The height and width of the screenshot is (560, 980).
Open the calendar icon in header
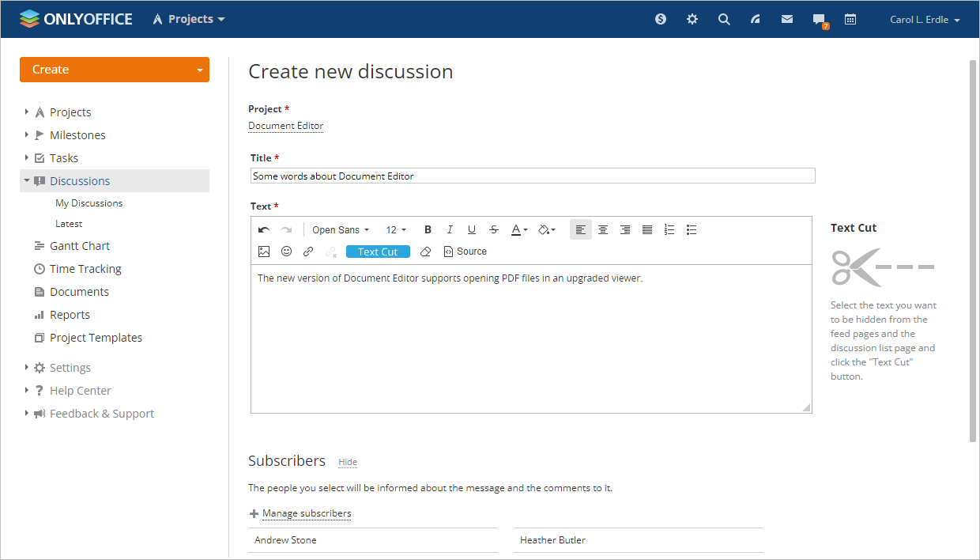(x=850, y=19)
